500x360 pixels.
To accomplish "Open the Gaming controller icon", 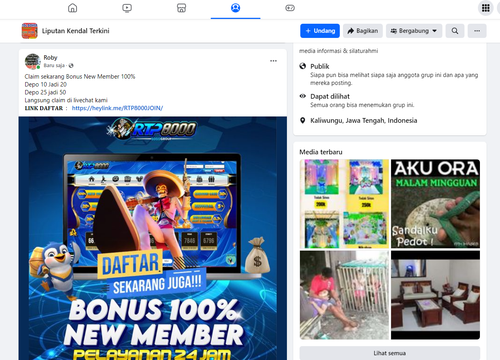I will click(290, 8).
